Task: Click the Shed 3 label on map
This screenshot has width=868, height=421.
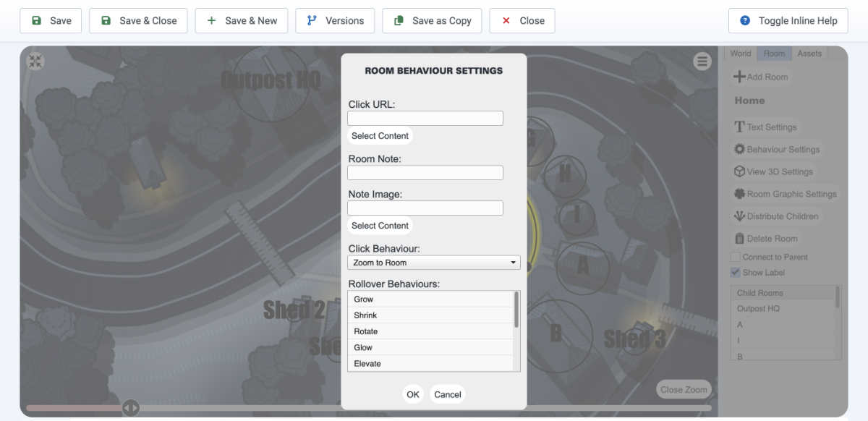Action: pos(634,339)
